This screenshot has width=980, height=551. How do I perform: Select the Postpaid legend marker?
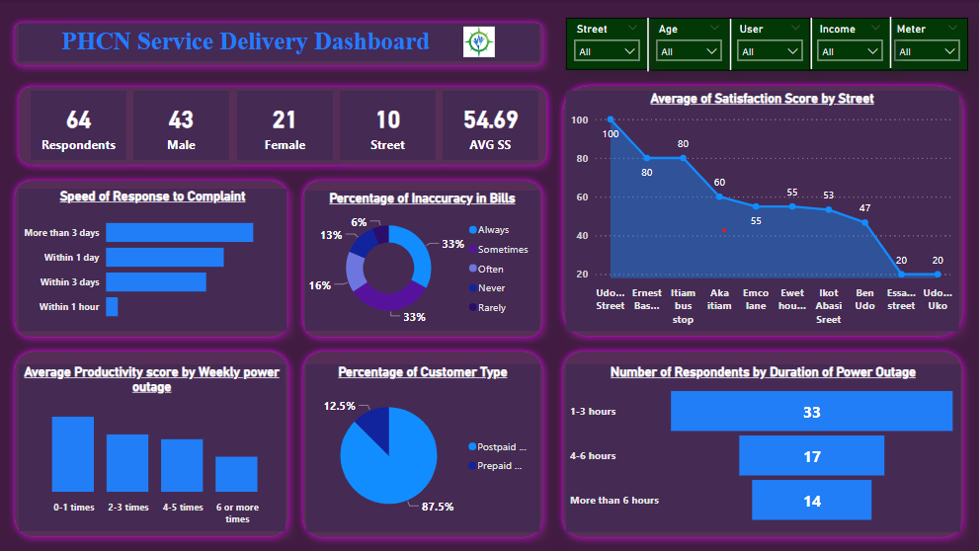tap(473, 446)
